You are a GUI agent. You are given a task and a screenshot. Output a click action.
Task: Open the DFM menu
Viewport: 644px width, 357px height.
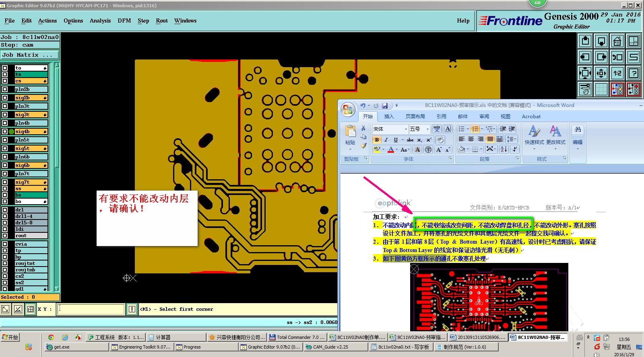[x=124, y=21]
